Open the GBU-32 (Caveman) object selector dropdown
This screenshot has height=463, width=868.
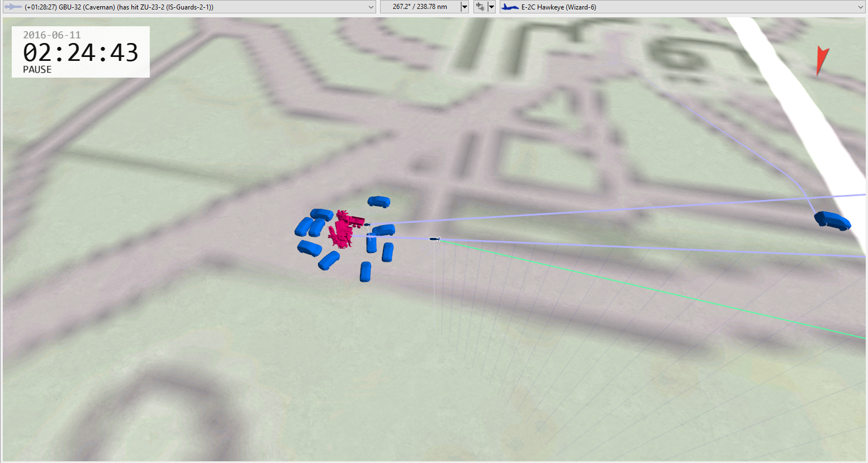coord(371,7)
